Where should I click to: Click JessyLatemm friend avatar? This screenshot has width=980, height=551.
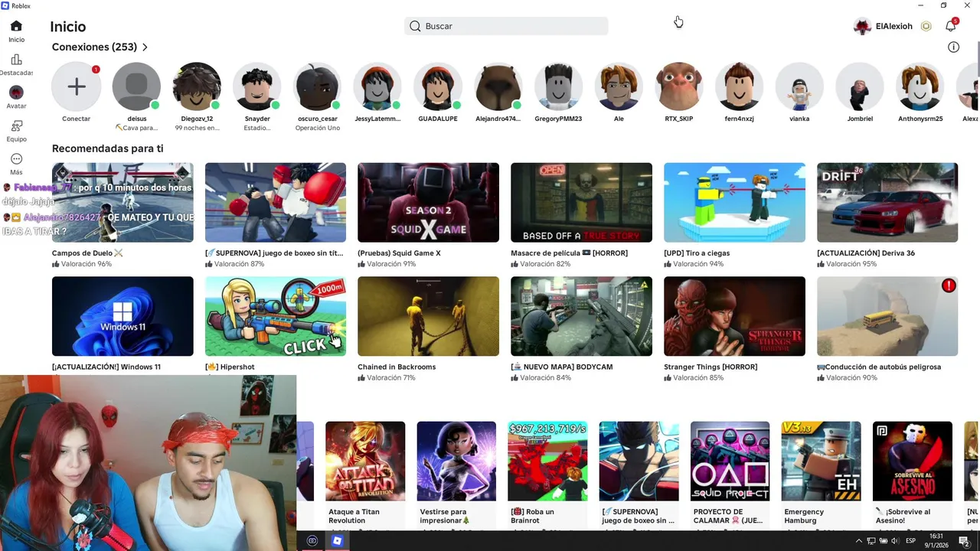click(x=377, y=86)
